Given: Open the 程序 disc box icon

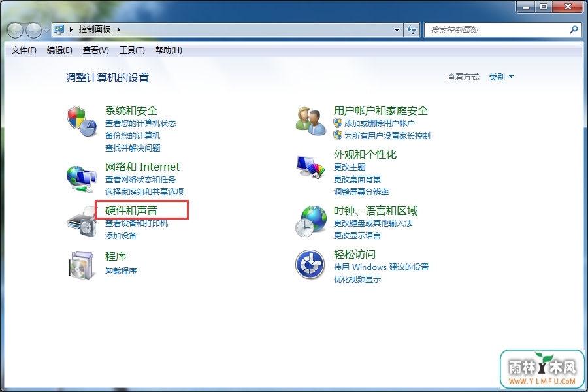Looking at the screenshot, I should [81, 265].
